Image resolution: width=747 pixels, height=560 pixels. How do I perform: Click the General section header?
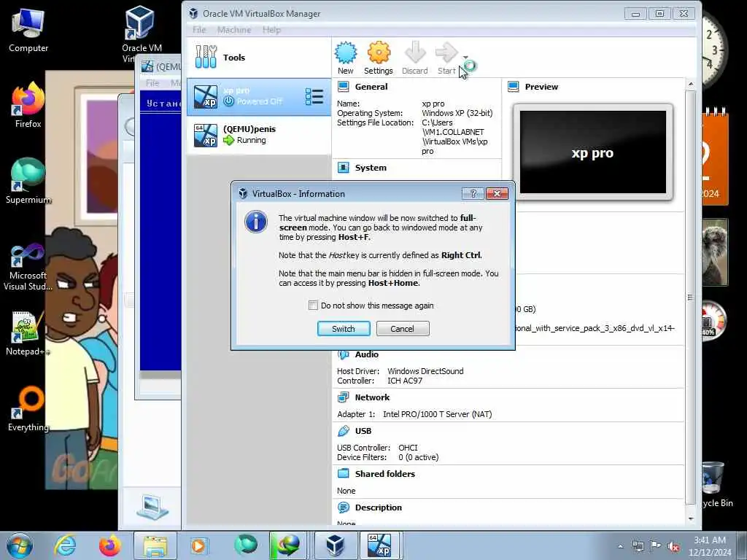coord(371,87)
